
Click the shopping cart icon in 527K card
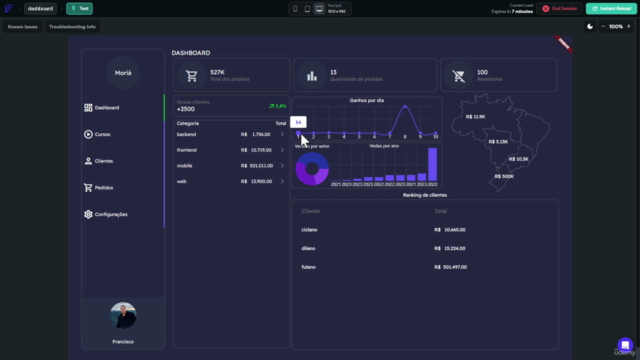tap(191, 76)
